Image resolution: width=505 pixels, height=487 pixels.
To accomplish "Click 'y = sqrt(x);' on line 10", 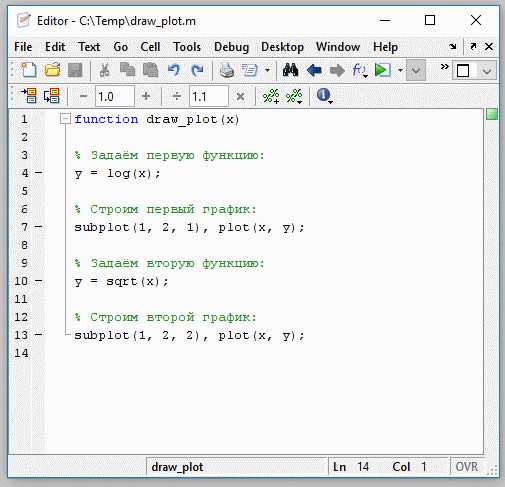I will [121, 281].
